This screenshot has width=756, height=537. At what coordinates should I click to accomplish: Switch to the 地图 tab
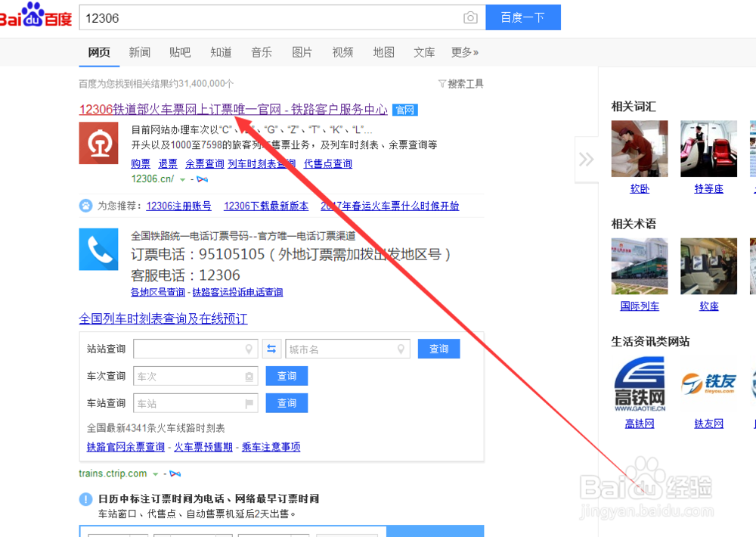(384, 52)
